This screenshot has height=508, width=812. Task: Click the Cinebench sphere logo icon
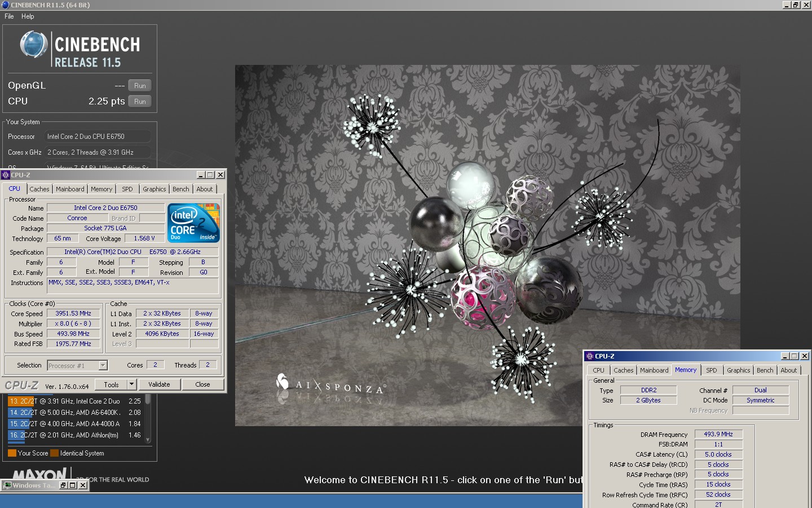click(34, 45)
